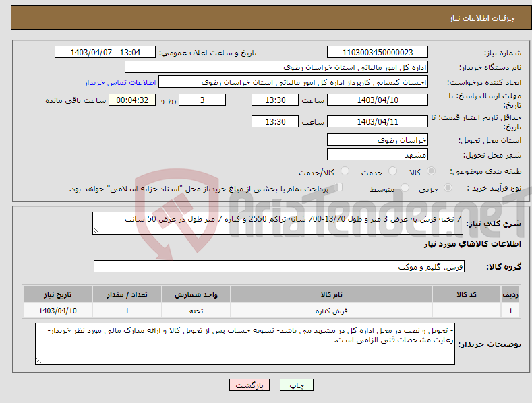Click the response deadline date 1403/04/10 field

pos(378,100)
